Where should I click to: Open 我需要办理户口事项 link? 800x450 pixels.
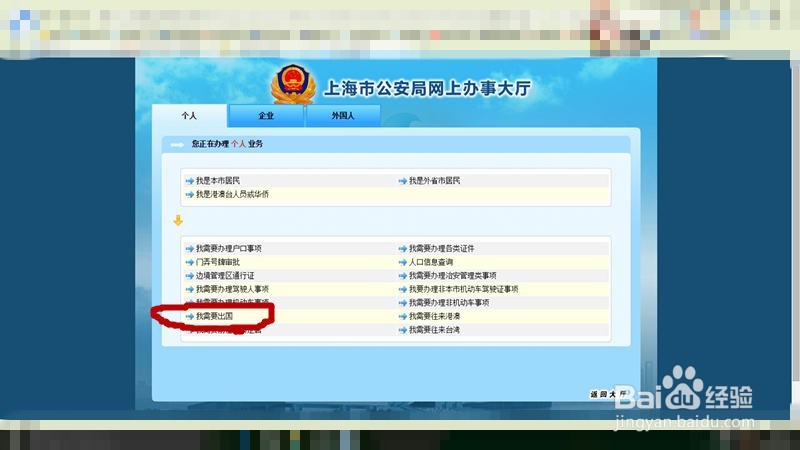(229, 248)
